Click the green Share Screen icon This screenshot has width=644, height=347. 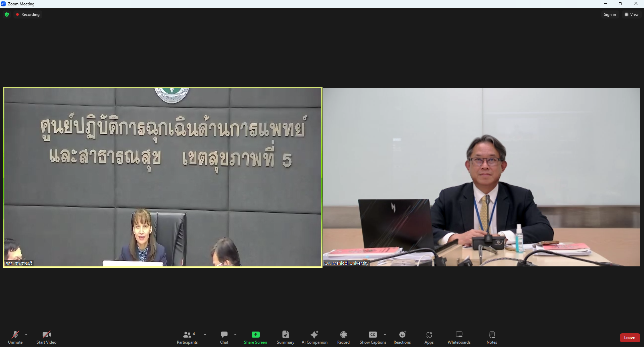(x=255, y=335)
